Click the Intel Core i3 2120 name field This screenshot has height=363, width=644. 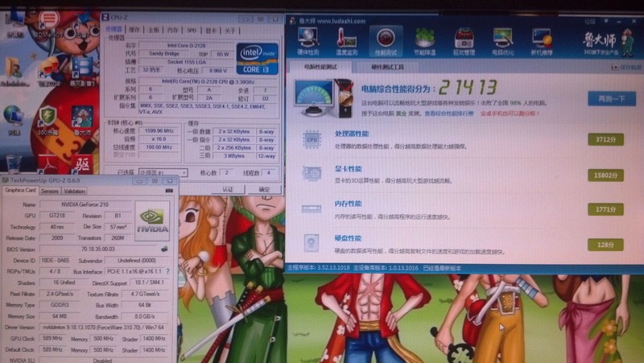(x=186, y=46)
